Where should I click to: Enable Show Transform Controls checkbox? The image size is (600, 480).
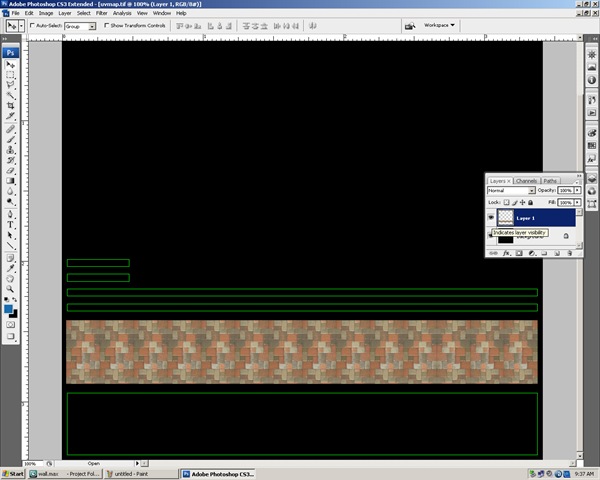[107, 25]
